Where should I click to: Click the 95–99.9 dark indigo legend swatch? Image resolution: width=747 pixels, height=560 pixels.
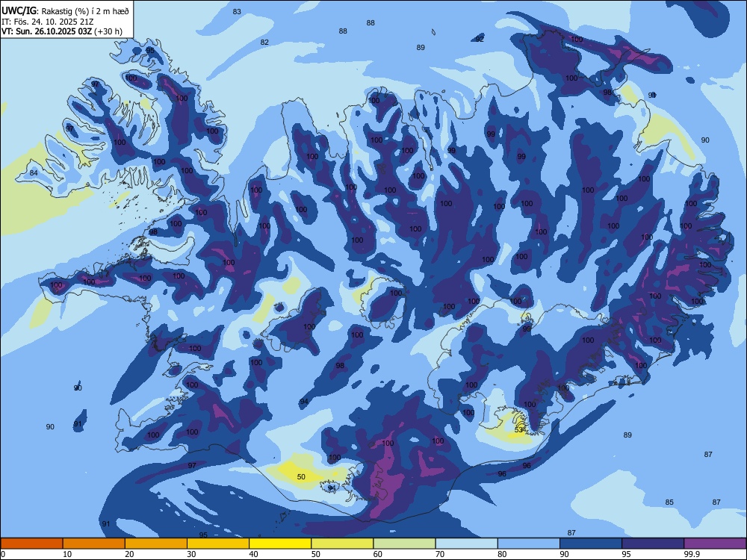pos(653,544)
